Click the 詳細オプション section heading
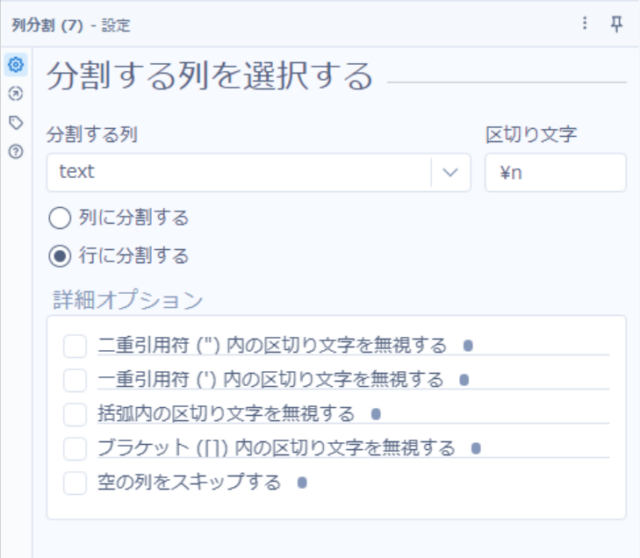The width and height of the screenshot is (640, 558). point(128,300)
